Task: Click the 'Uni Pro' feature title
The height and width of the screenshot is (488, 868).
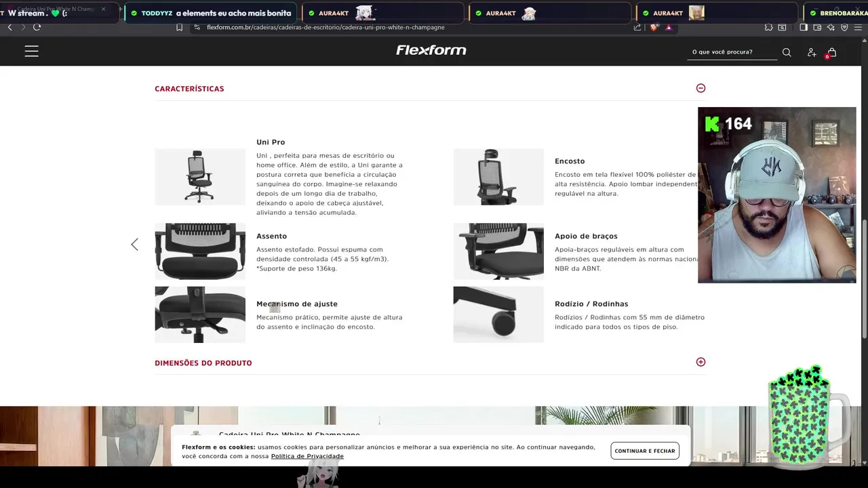Action: coord(271,142)
